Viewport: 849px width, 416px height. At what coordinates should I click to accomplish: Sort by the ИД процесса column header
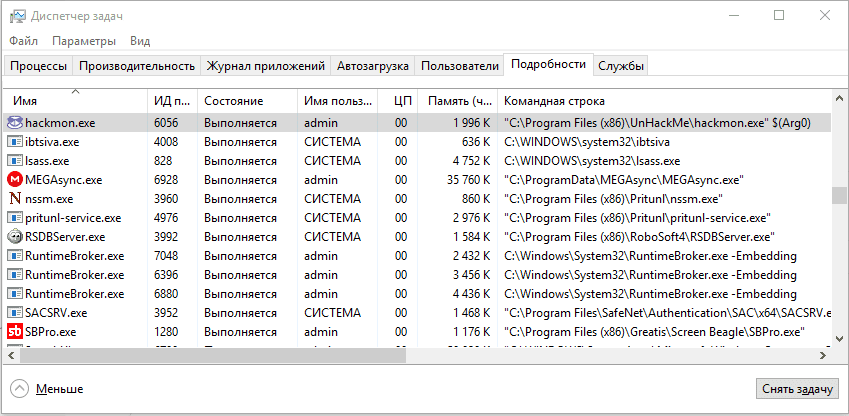point(170,101)
